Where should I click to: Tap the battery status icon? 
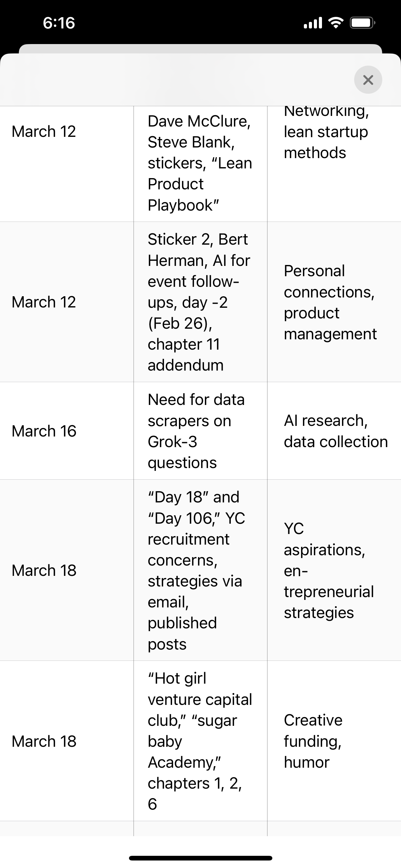[362, 23]
